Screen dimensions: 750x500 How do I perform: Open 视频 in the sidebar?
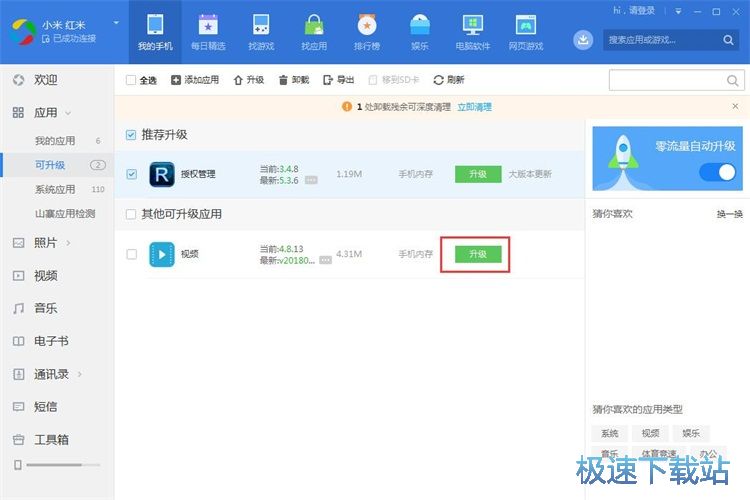(x=45, y=276)
